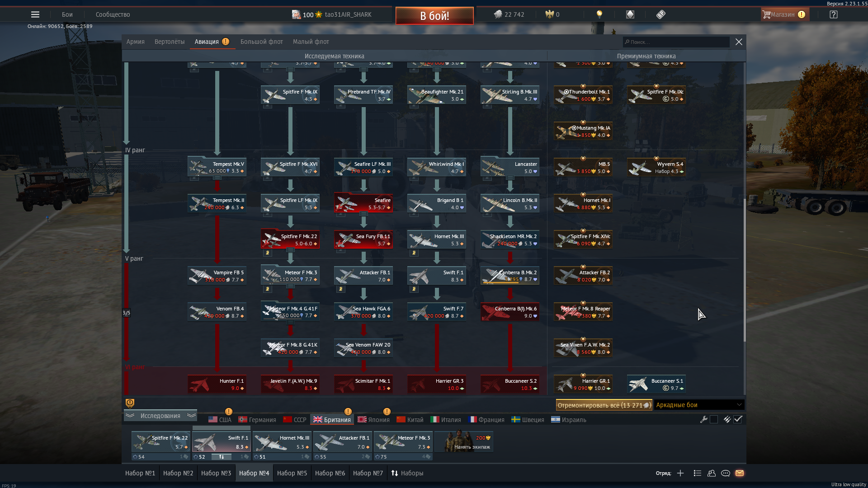Viewport: 868px width, 488px height.
Task: Switch to preset Набор №1
Action: click(140, 473)
